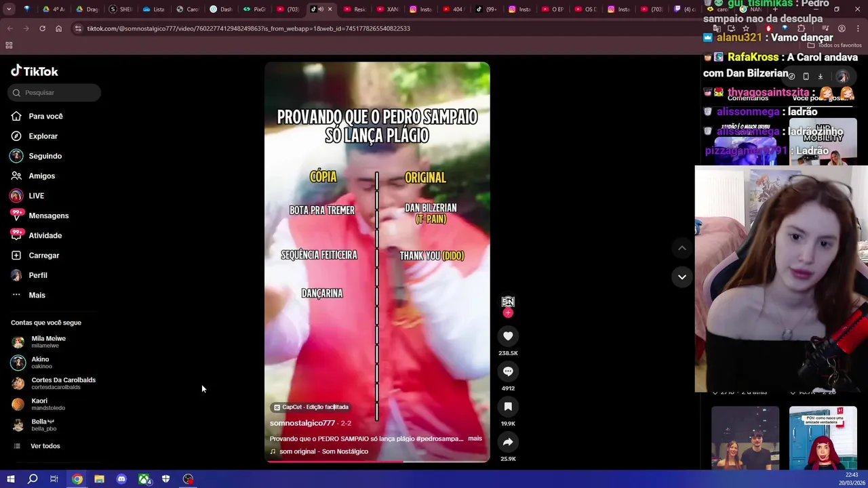Go to Explorar section

tap(34, 136)
